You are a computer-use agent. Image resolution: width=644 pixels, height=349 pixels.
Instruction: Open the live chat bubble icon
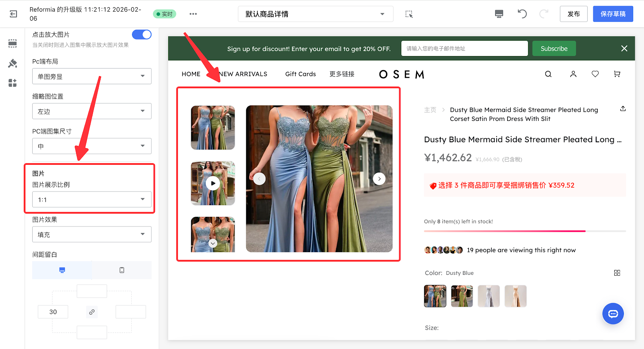point(613,314)
